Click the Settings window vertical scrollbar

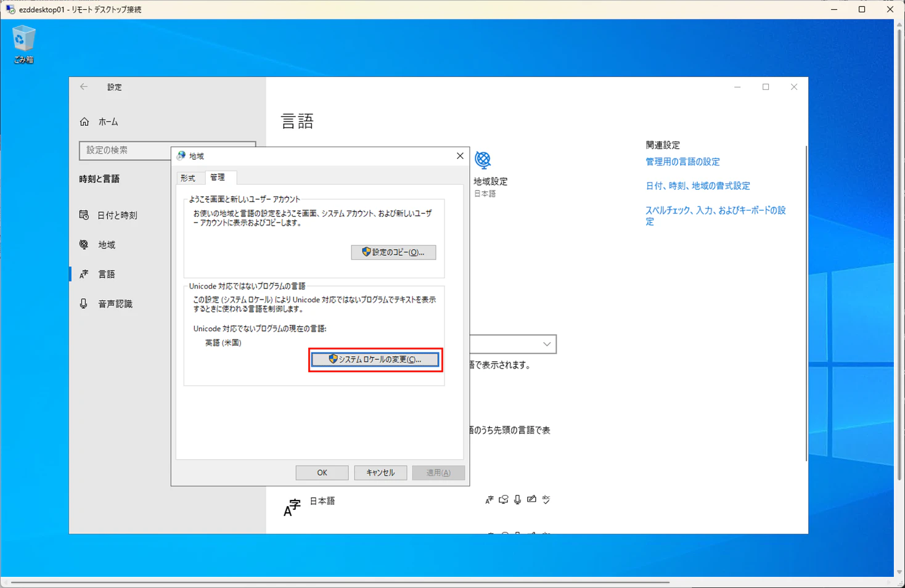coord(806,303)
